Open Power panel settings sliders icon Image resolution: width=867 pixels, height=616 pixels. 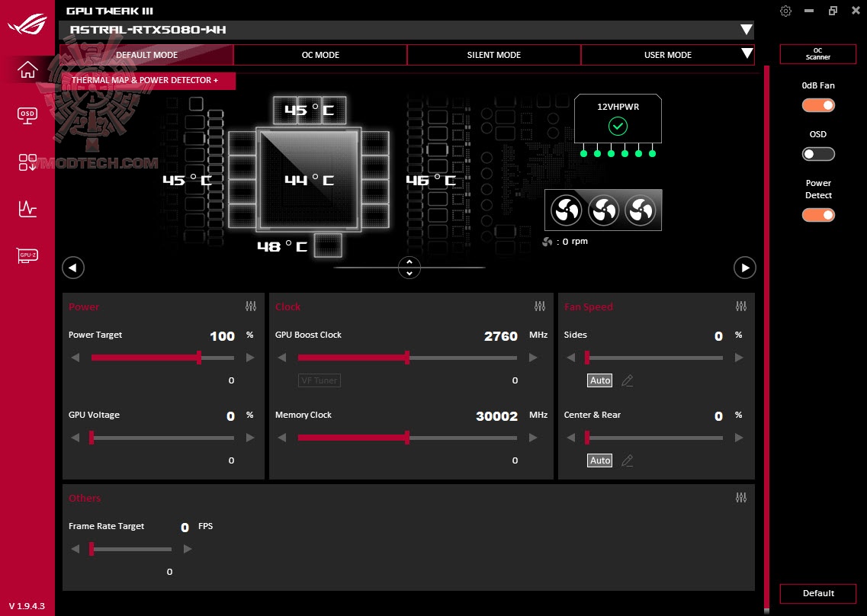tap(251, 306)
